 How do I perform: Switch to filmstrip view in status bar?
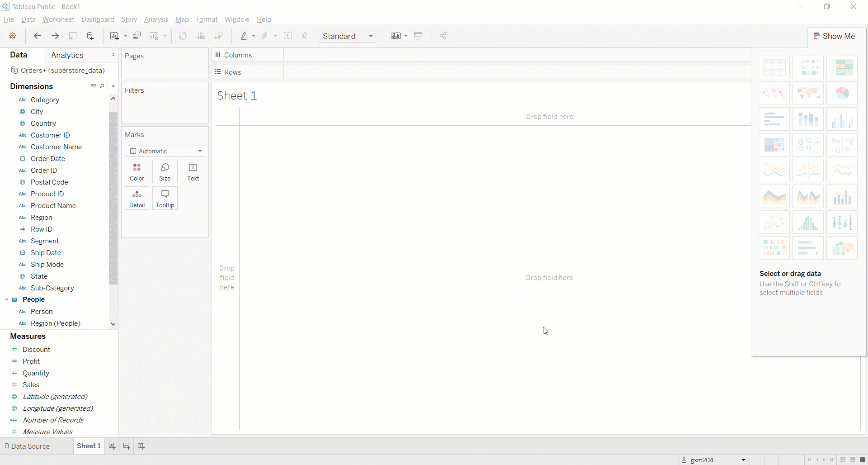point(853,460)
